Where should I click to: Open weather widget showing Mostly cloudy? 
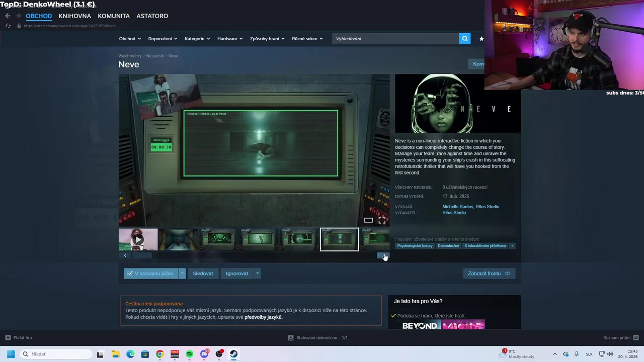[x=517, y=354]
